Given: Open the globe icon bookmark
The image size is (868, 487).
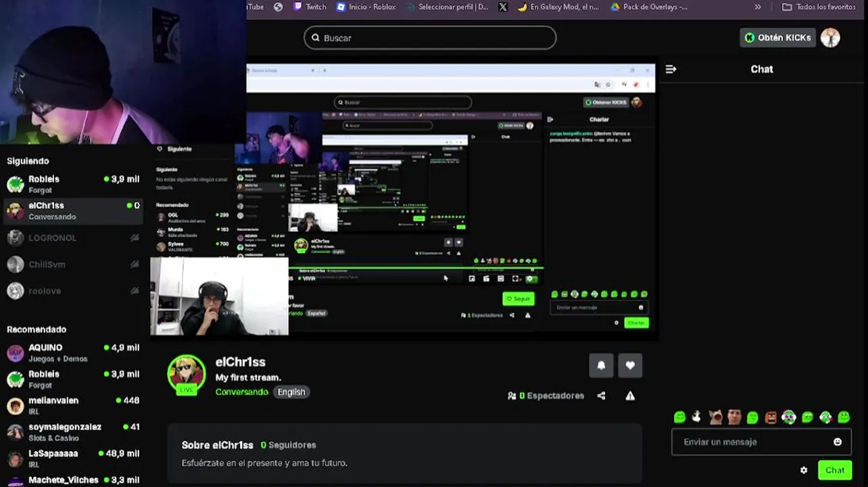Looking at the screenshot, I should point(278,7).
